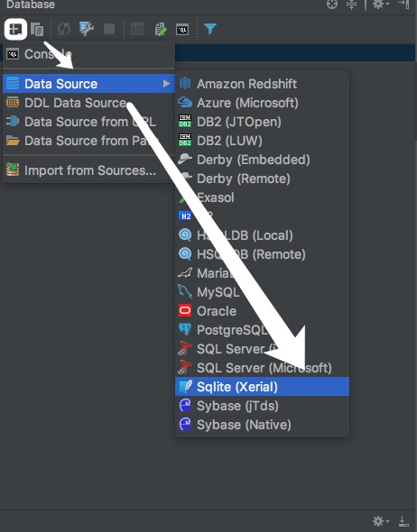Image resolution: width=417 pixels, height=532 pixels.
Task: Click the blue Filter funnel icon
Action: pos(210,29)
